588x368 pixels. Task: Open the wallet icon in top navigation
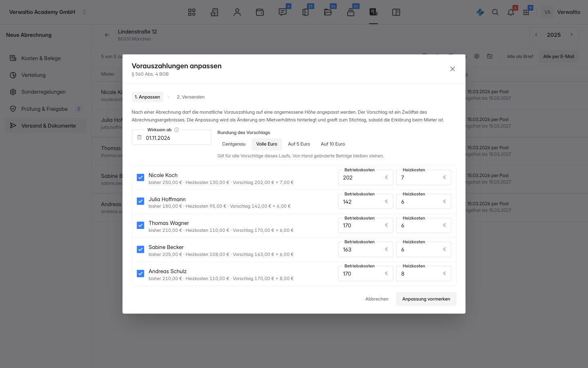[260, 12]
